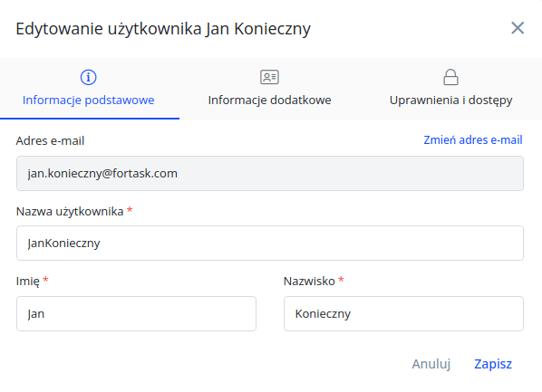Image resolution: width=542 pixels, height=392 pixels.
Task: Click the Nazwisko field label
Action: click(309, 282)
